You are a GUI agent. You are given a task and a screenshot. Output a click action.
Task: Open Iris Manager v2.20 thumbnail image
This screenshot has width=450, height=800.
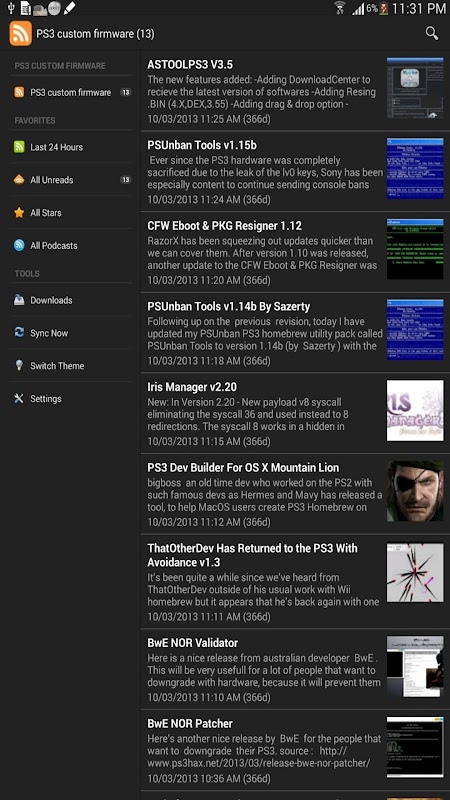coord(415,410)
